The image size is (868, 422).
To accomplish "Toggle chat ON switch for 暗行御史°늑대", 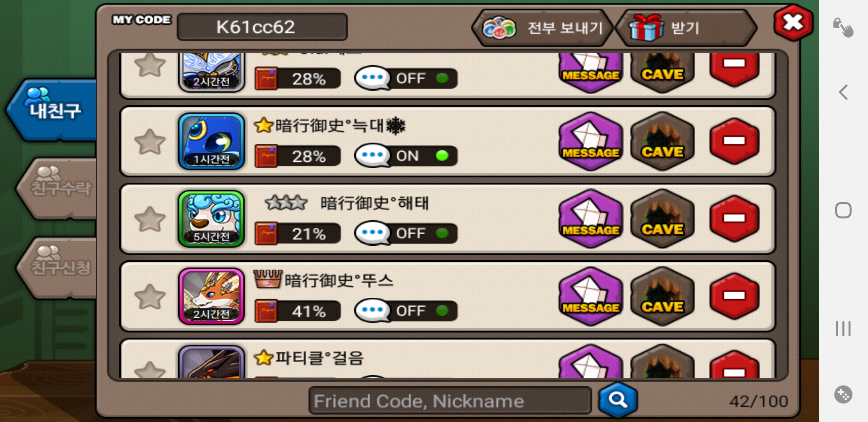I will [406, 156].
